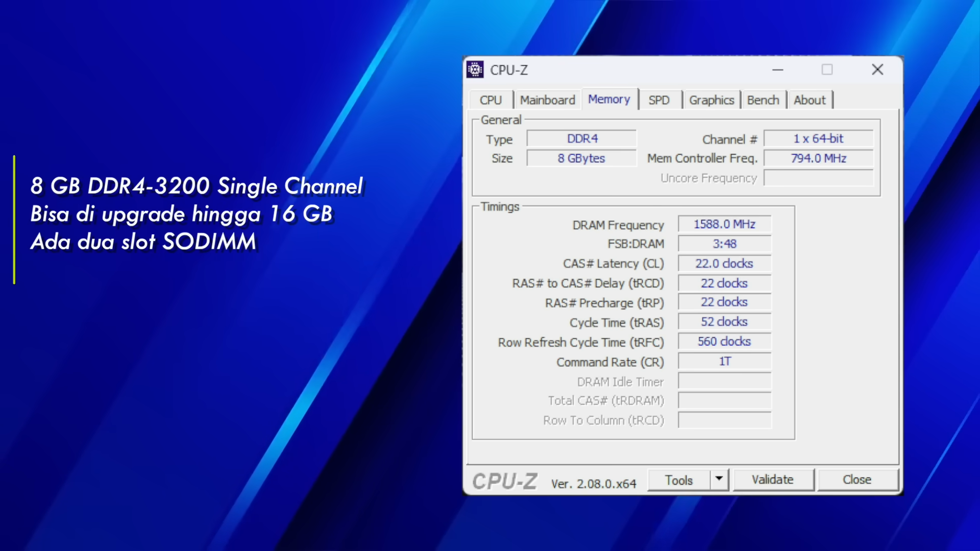Close the CPU-Z window with X
980x551 pixels.
(x=877, y=69)
